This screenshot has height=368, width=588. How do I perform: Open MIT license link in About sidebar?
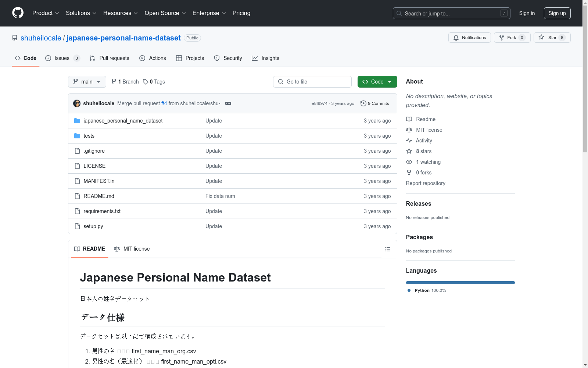424,130
